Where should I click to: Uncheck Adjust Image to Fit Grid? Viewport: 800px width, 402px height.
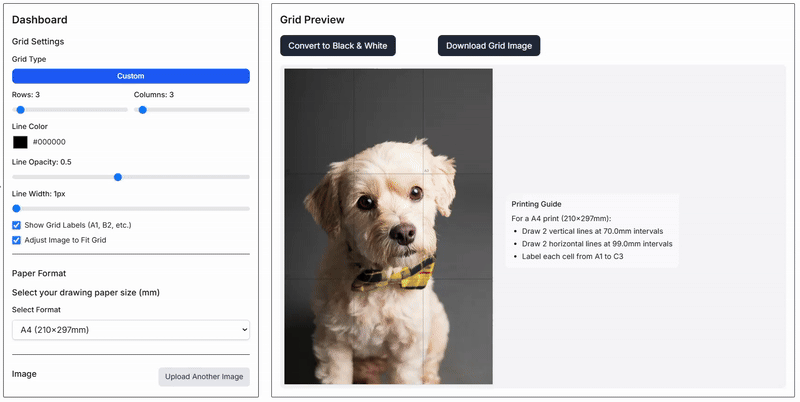point(16,240)
